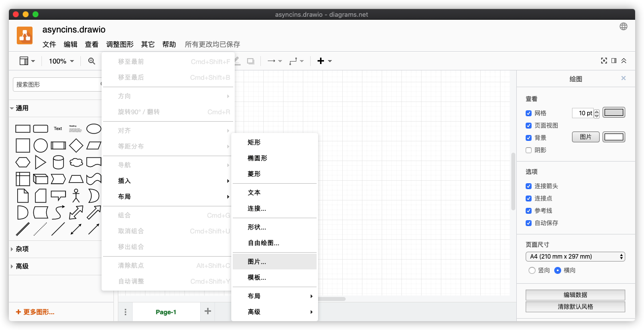Image resolution: width=644 pixels, height=330 pixels.
Task: Toggle fullscreen icon in the toolbar
Action: tap(604, 61)
